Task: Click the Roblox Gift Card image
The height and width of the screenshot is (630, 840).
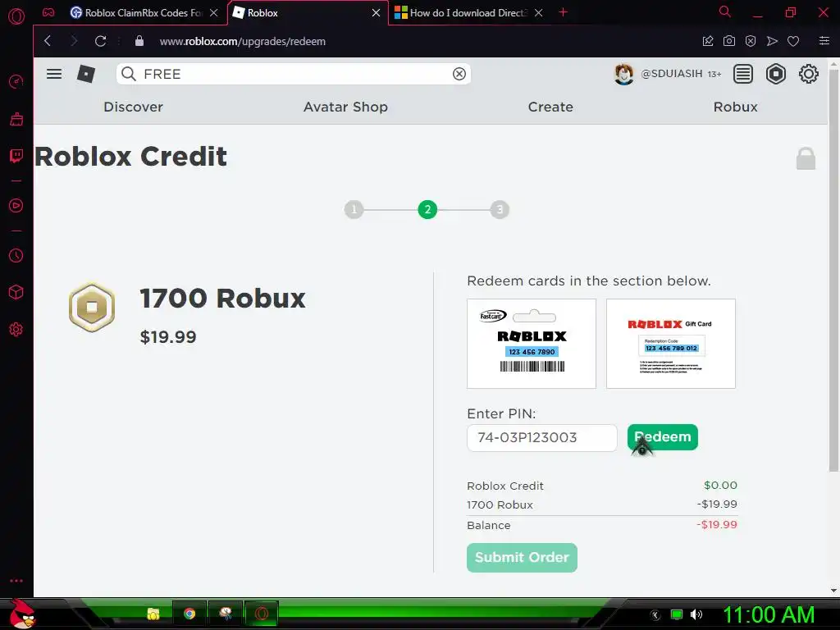Action: click(671, 344)
